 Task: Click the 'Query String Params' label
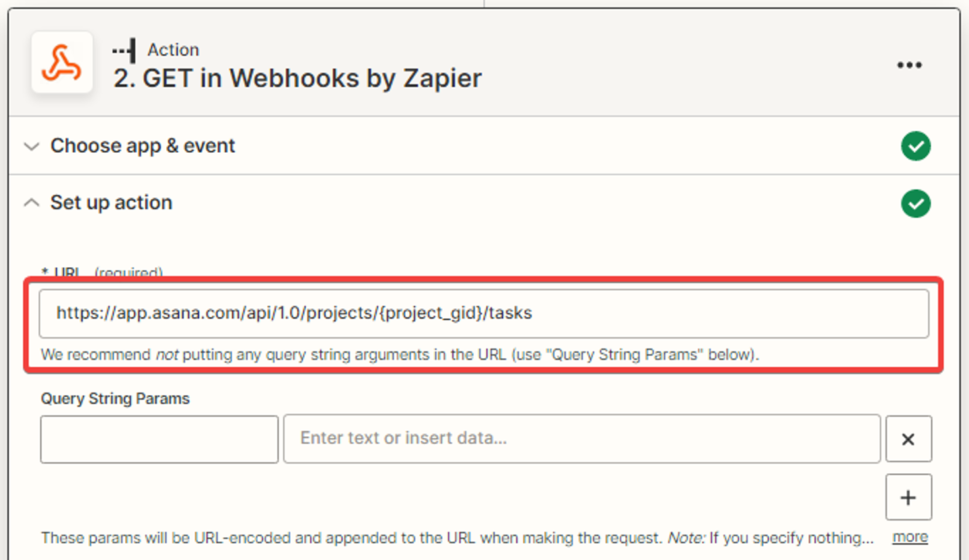point(115,398)
